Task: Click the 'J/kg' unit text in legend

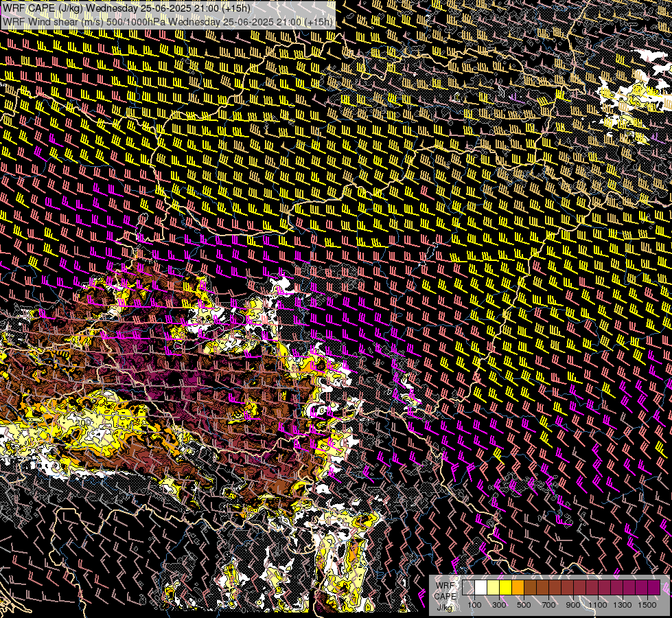Action: point(445,607)
